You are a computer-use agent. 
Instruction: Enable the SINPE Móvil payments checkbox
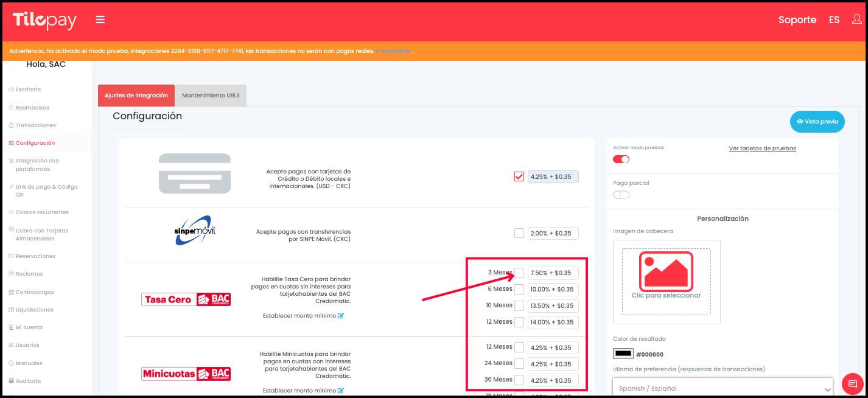519,233
